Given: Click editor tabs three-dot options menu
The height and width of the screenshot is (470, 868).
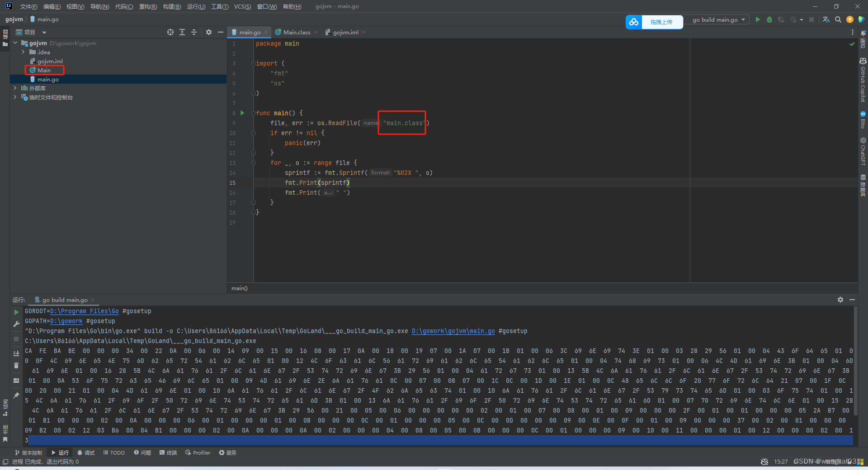Looking at the screenshot, I should pos(853,32).
